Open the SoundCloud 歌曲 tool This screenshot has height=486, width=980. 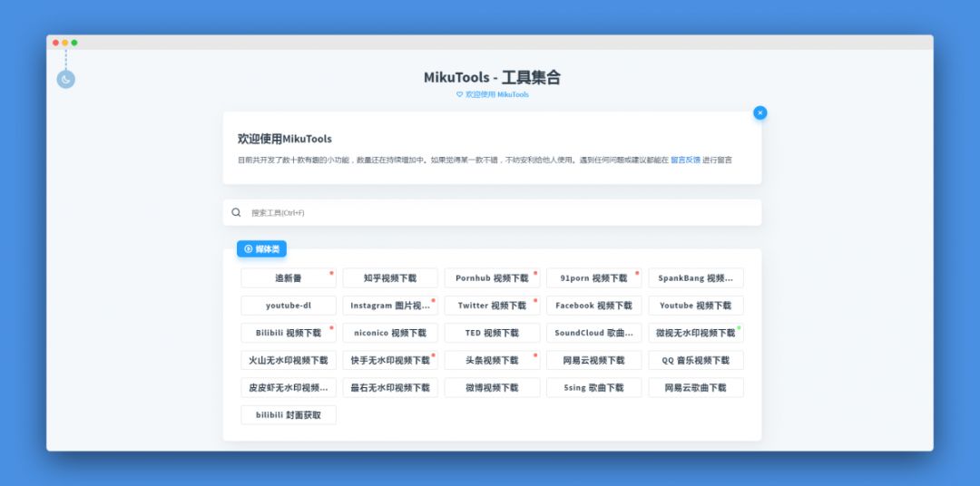[593, 333]
